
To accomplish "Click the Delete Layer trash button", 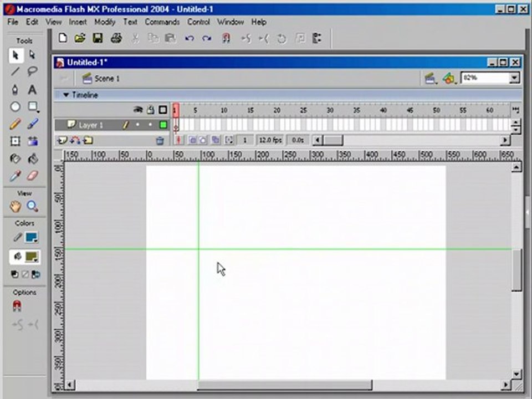I will tap(160, 140).
